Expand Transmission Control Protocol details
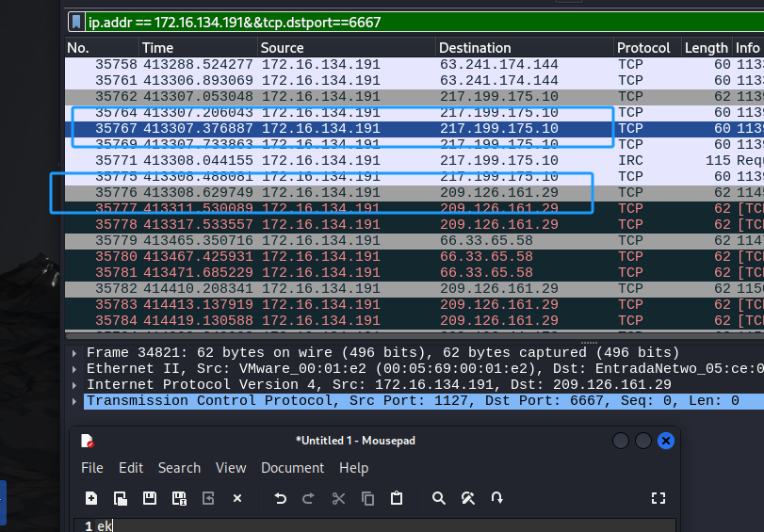The image size is (764, 532). 74,401
